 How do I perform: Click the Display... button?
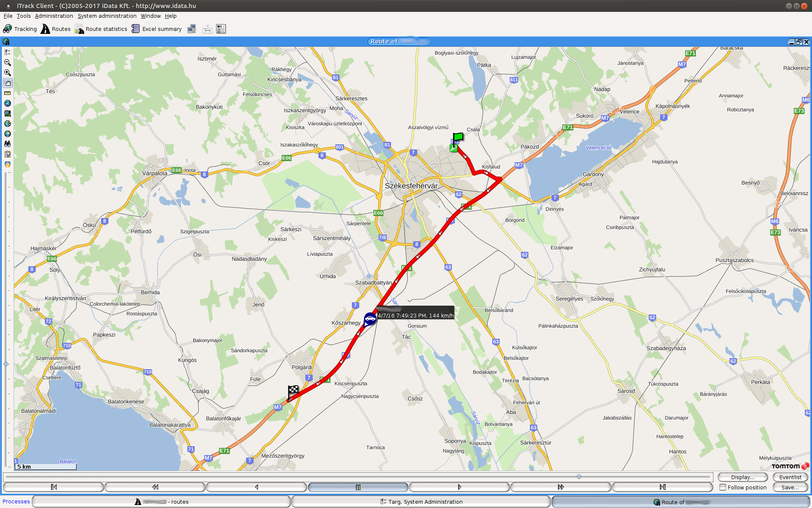(742, 477)
